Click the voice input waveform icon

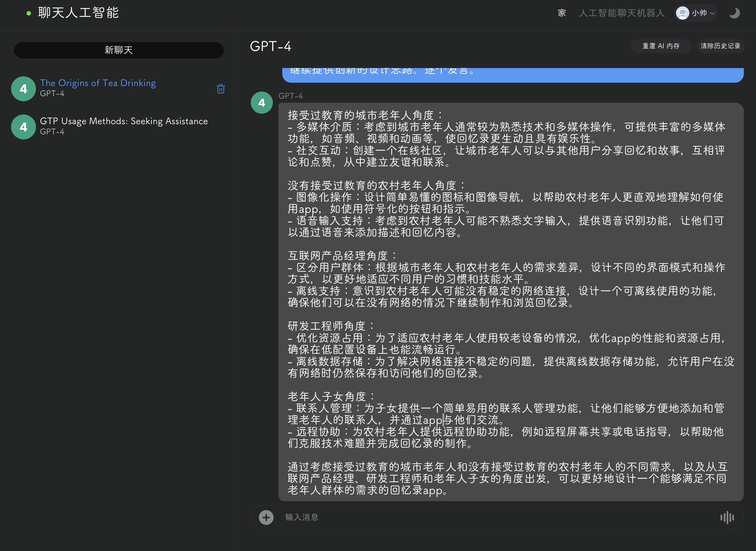pos(727,517)
